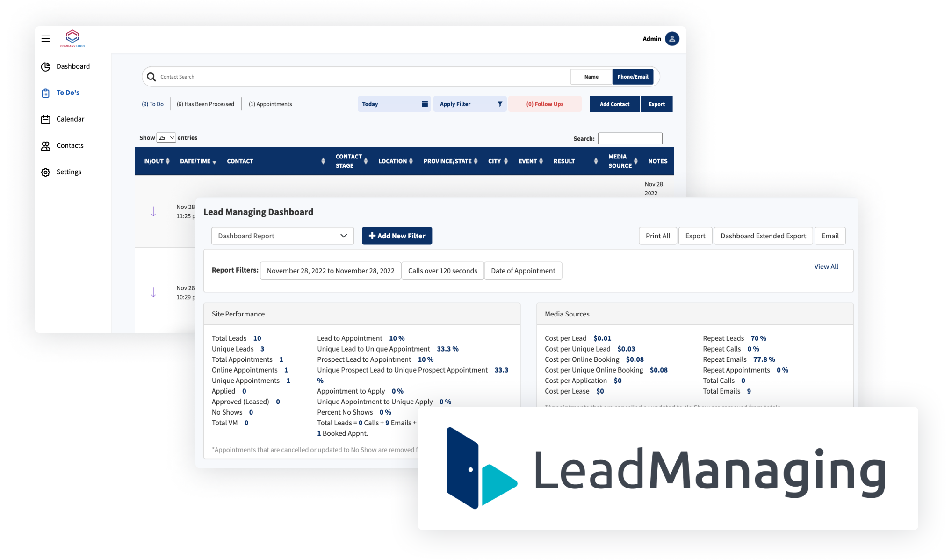Click the Add Contact button
The height and width of the screenshot is (560, 952).
[x=614, y=104]
